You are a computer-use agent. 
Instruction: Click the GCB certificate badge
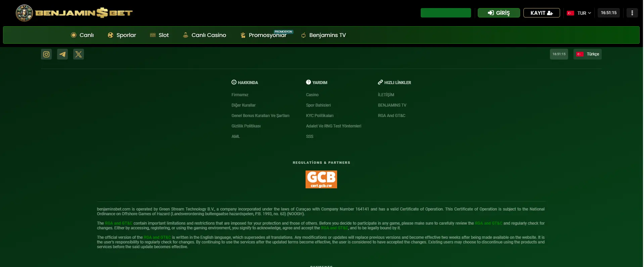coord(321,179)
